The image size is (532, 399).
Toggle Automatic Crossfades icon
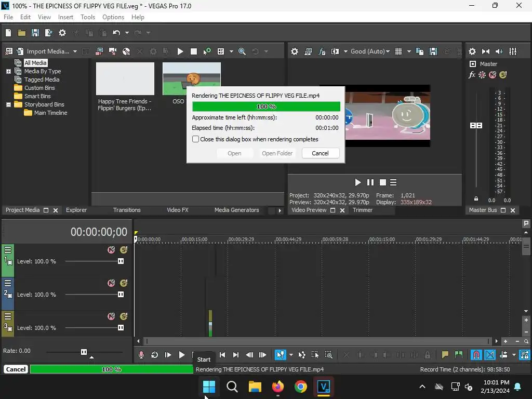[490, 355]
